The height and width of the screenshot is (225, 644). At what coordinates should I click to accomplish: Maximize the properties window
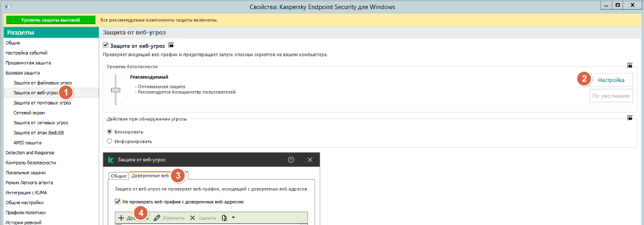[x=618, y=4]
